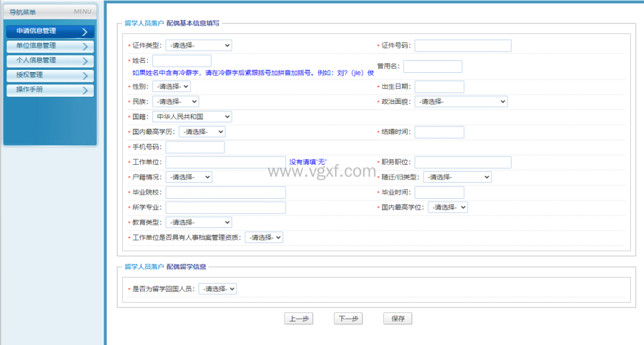Click the 下一步 button
Screen dimensions: 644x345
tap(348, 319)
